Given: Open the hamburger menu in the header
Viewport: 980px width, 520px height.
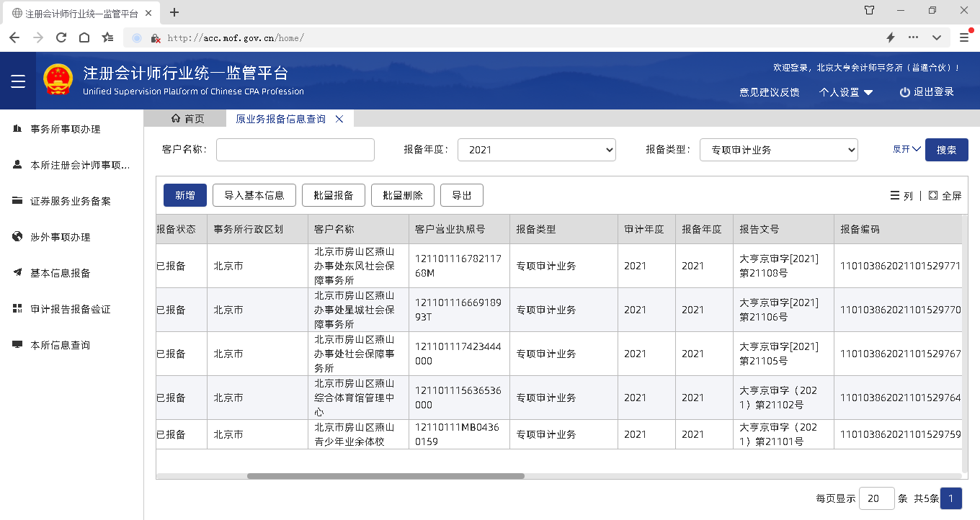Looking at the screenshot, I should pos(18,81).
